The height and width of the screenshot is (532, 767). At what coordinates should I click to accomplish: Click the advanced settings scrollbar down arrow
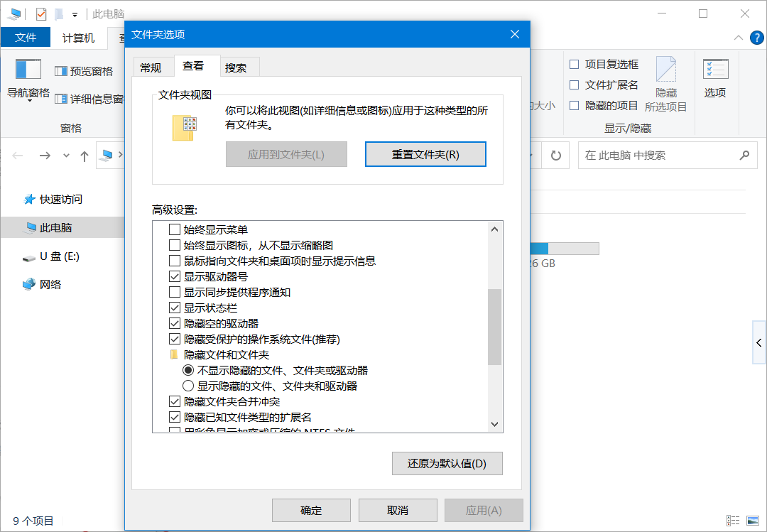click(x=495, y=424)
